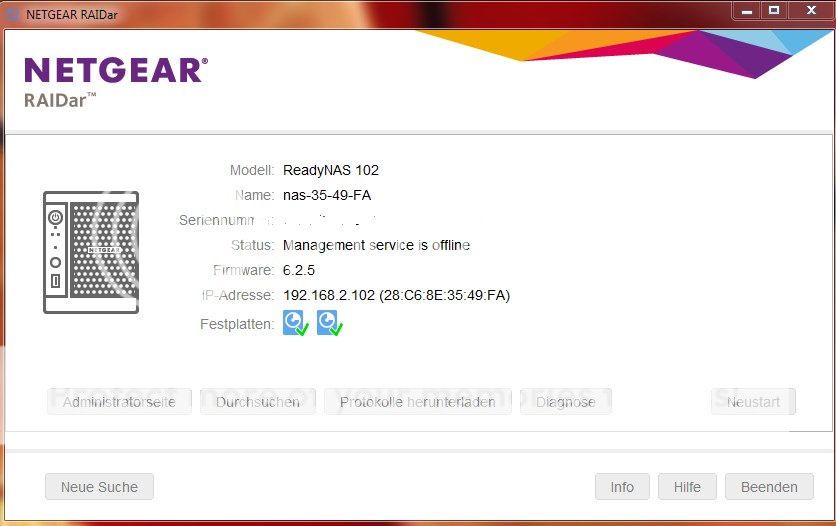
Task: Click the firmware version 6.2.5
Action: tap(299, 270)
